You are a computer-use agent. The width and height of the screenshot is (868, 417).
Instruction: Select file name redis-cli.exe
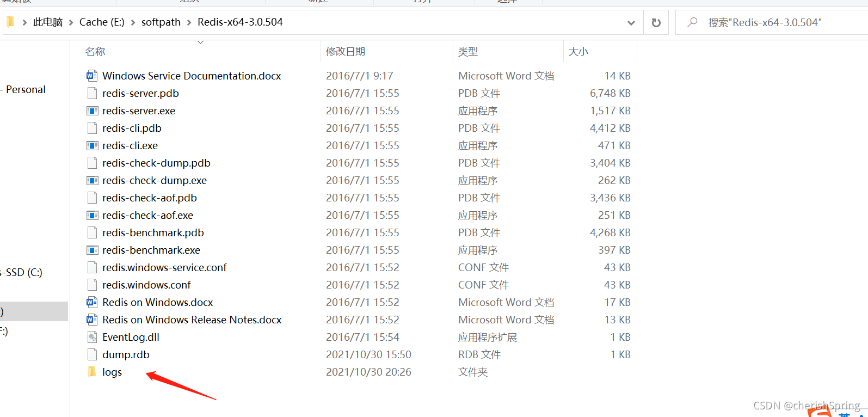tap(130, 145)
